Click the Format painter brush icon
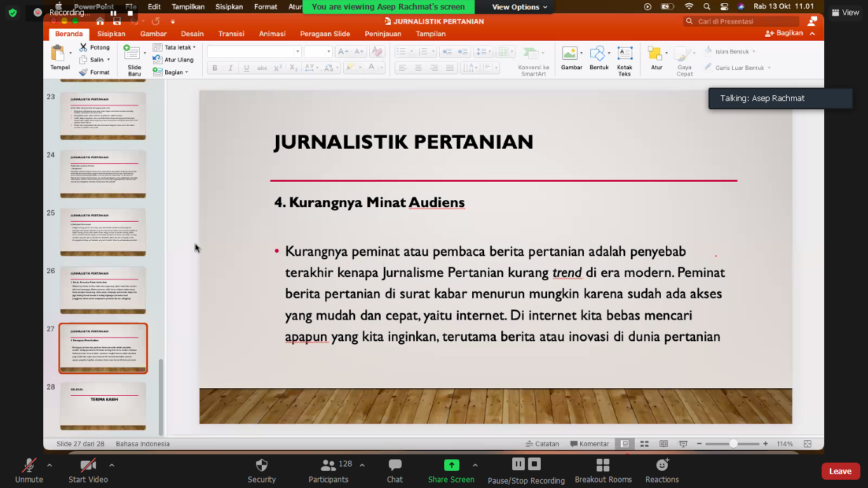868x488 pixels. (83, 72)
